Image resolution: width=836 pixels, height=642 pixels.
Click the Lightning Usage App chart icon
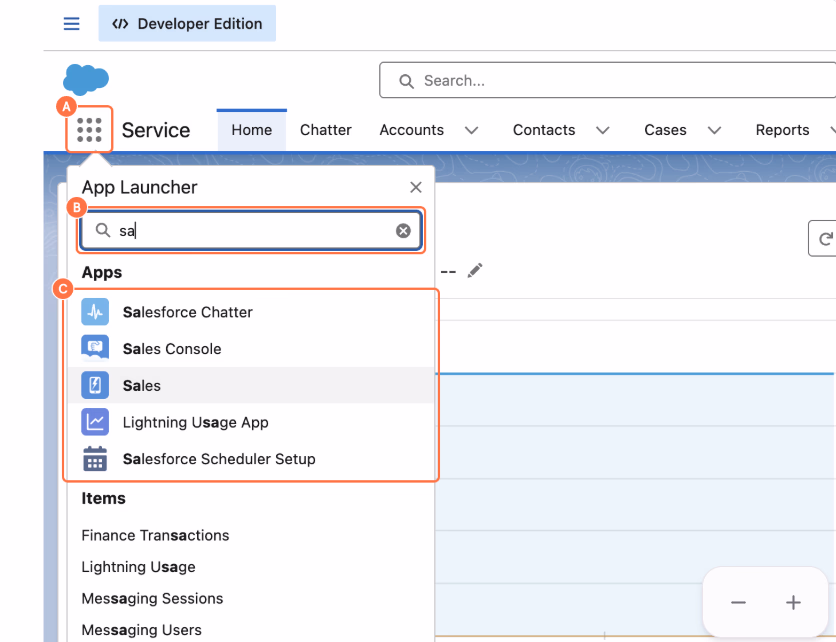(x=95, y=422)
